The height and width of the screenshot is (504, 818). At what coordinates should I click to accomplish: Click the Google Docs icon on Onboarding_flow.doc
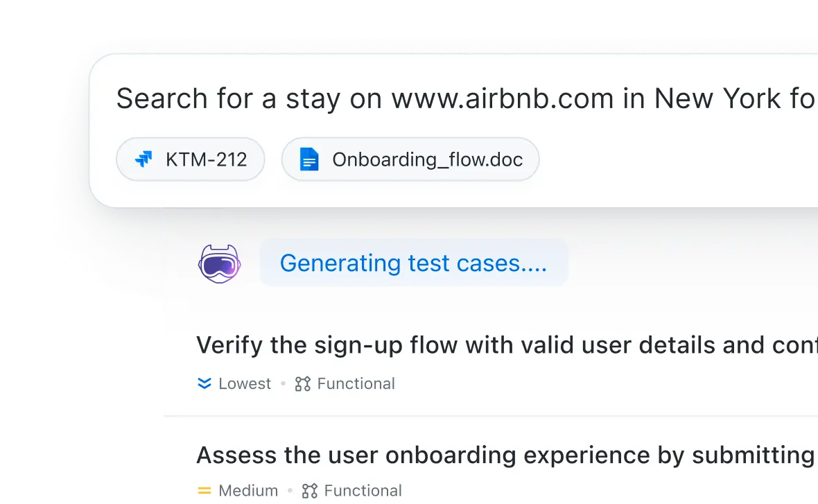pos(309,159)
